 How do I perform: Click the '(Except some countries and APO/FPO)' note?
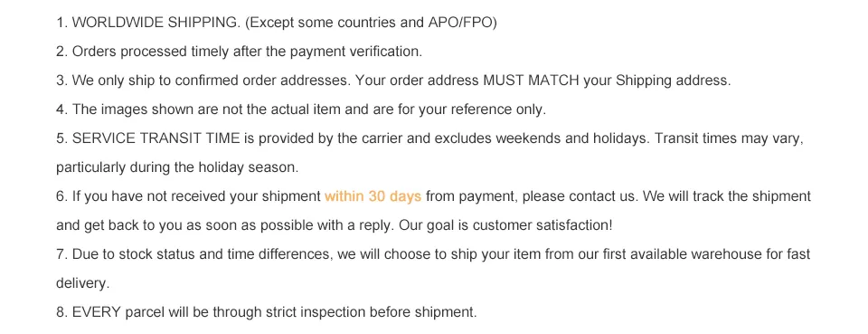click(x=371, y=23)
